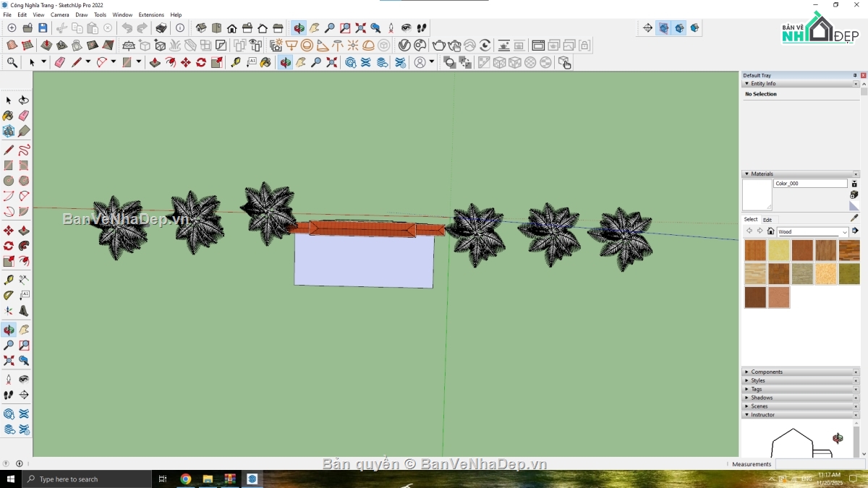Open the Wood materials library dropdown
Screen dimensions: 868x488
point(813,232)
